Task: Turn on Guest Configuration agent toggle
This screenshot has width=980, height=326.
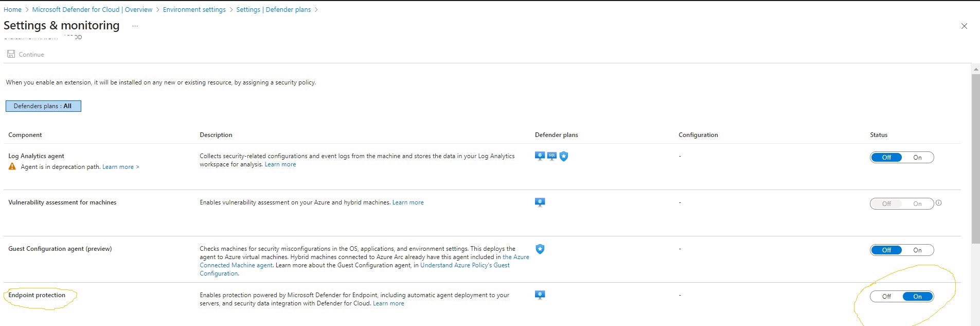Action: point(917,250)
